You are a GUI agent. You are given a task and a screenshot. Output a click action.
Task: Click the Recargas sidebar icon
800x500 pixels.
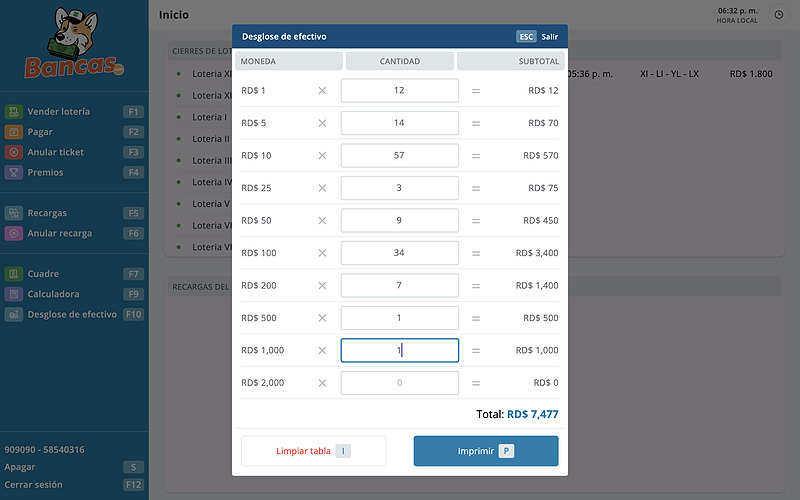[14, 213]
